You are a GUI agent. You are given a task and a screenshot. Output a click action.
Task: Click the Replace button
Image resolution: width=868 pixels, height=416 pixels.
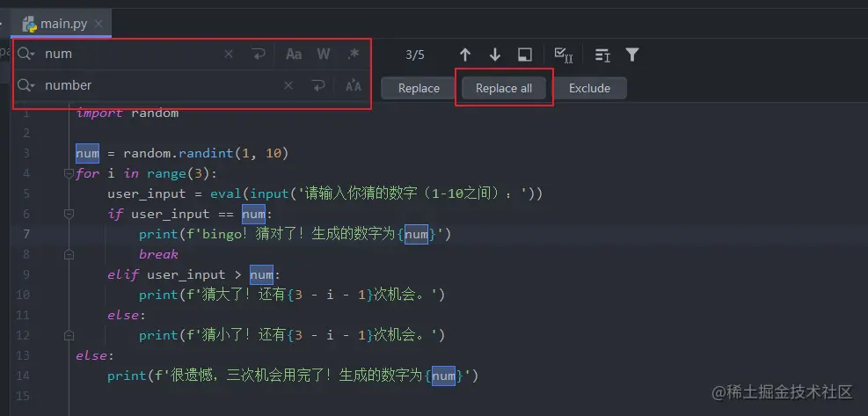419,88
